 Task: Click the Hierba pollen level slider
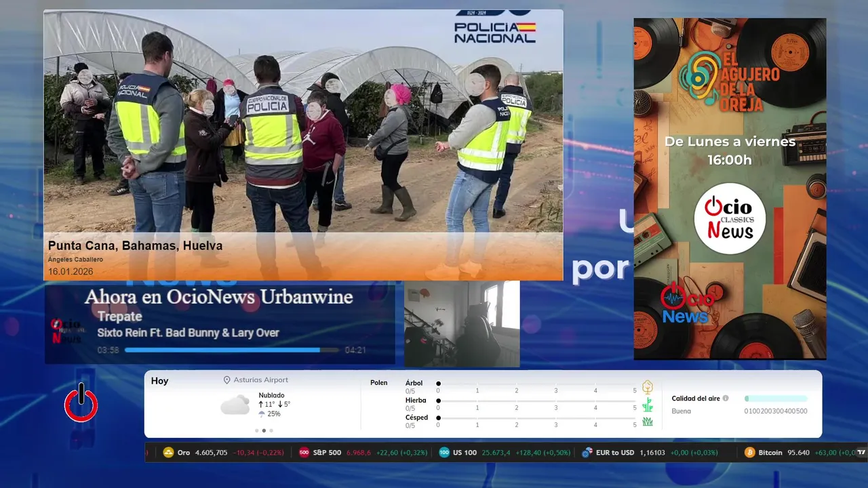point(536,401)
